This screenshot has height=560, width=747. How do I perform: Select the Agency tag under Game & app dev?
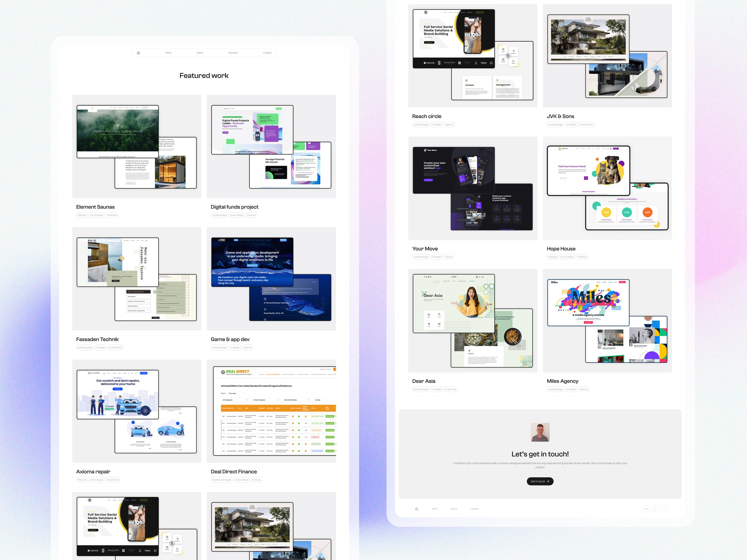247,347
